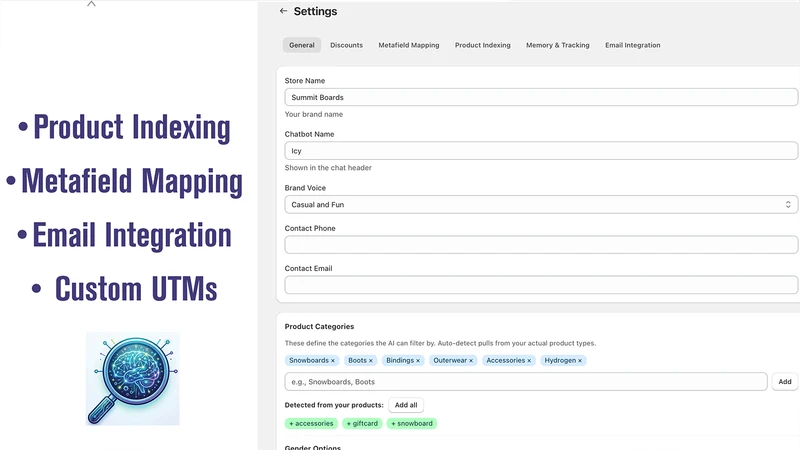Click the Email Integration bullet text
This screenshot has width=800, height=450.
132,235
